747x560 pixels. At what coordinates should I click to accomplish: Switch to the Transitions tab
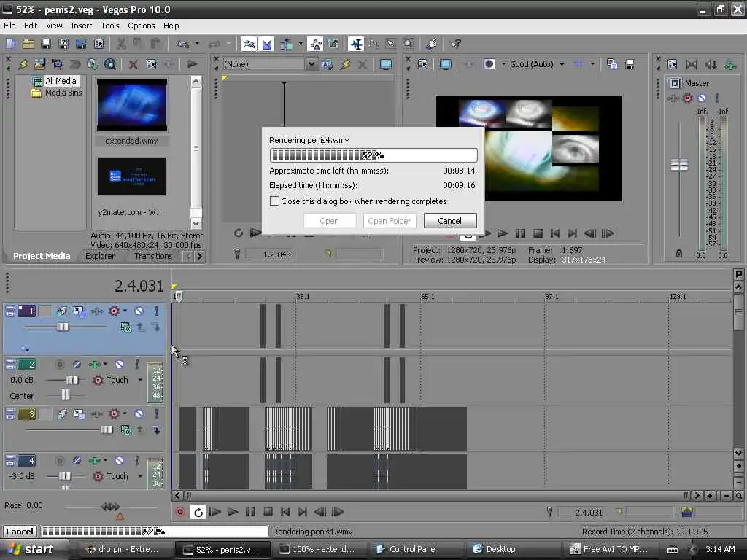(x=153, y=256)
